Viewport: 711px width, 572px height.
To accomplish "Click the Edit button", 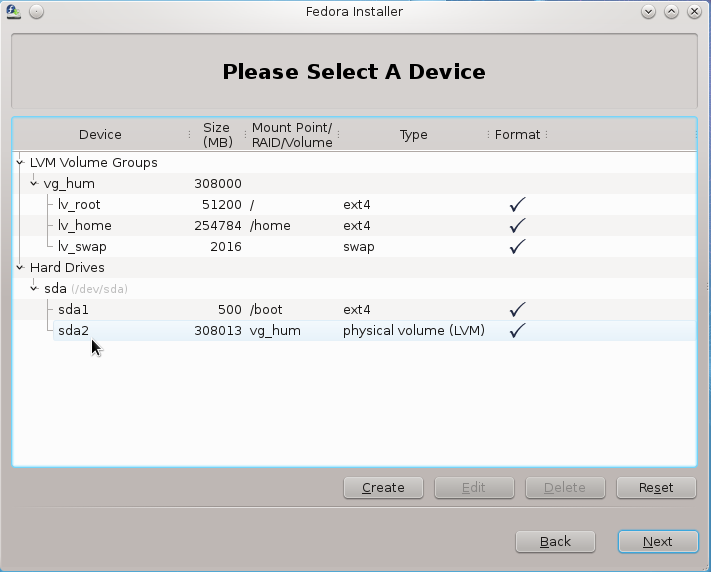I will (x=474, y=488).
